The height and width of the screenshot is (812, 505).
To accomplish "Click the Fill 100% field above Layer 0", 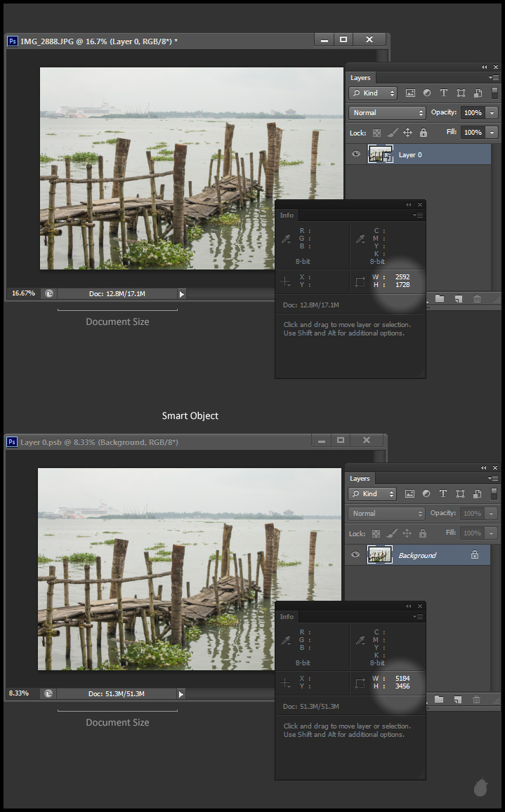I will pos(473,133).
